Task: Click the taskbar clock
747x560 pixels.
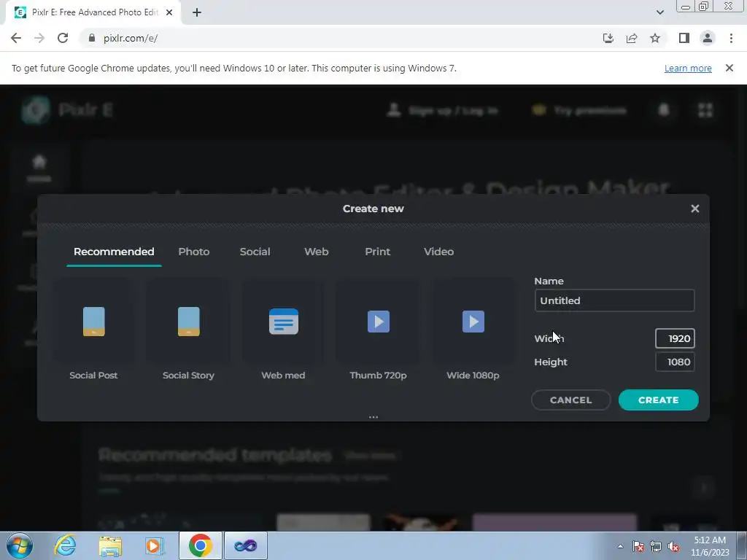Action: pos(710,546)
